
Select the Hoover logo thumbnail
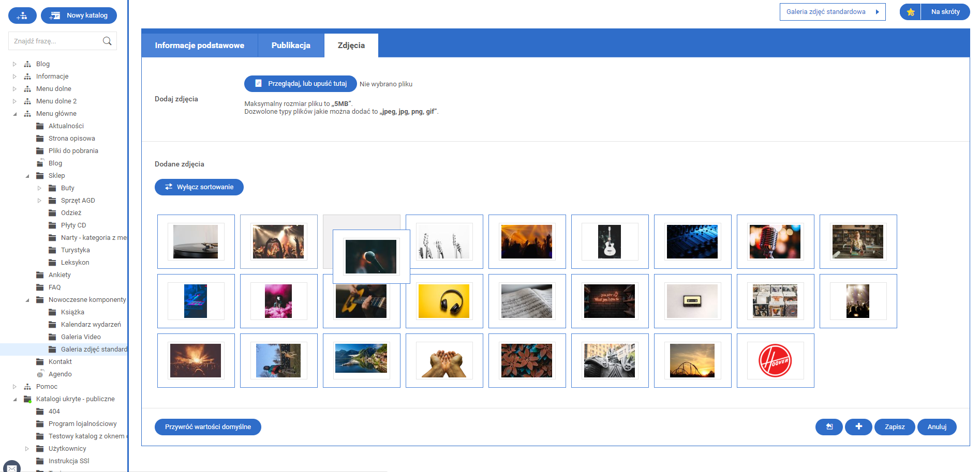(775, 360)
